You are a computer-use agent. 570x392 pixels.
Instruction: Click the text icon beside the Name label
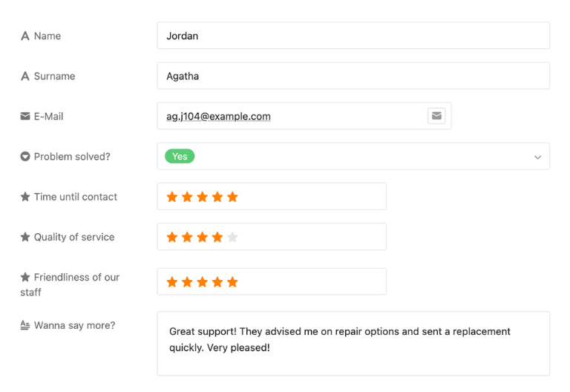click(x=25, y=36)
